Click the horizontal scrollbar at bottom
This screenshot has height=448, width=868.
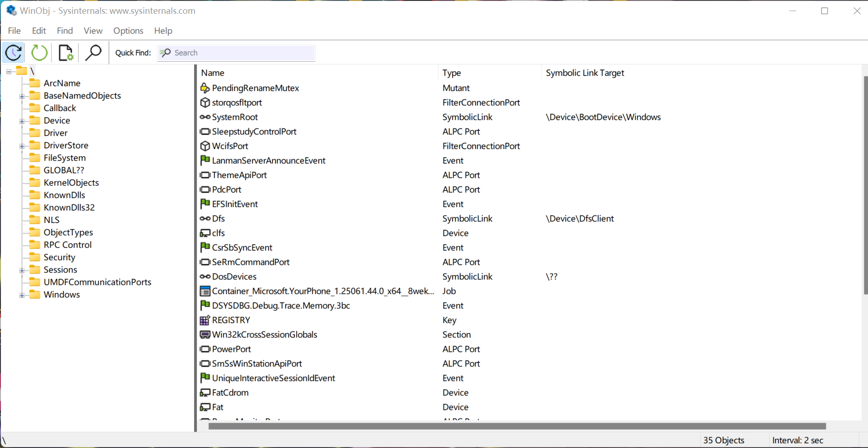click(517, 426)
